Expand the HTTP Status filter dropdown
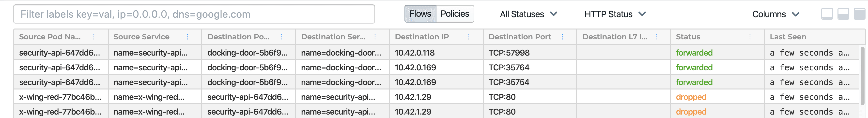This screenshot has width=868, height=118. point(615,14)
